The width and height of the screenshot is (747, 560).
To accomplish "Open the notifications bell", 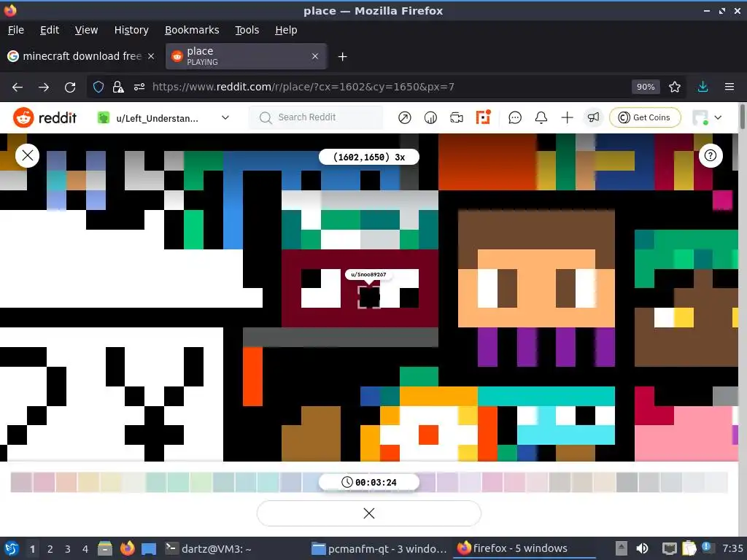I will [x=541, y=117].
